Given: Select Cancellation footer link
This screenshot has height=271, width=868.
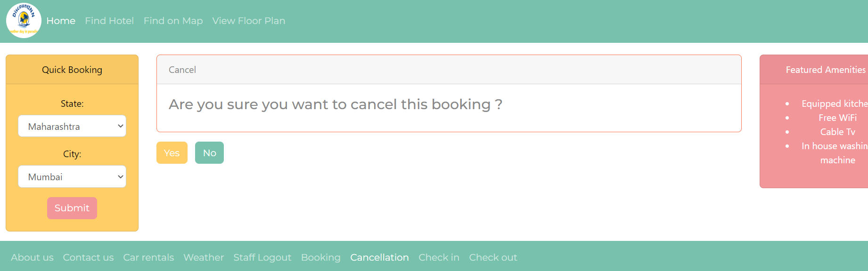Looking at the screenshot, I should point(379,257).
